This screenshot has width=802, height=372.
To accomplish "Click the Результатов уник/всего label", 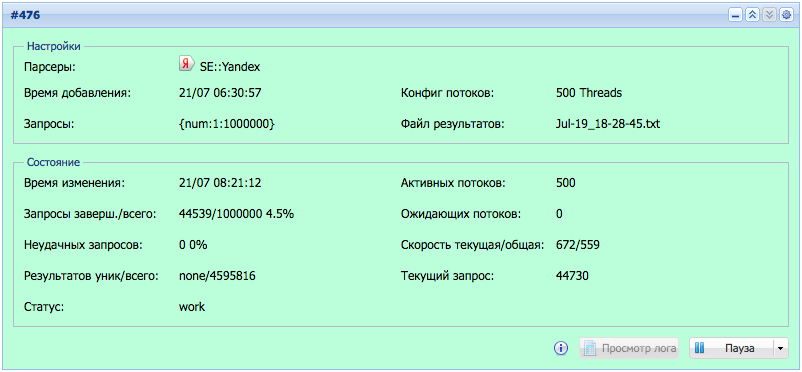I will click(x=91, y=276).
